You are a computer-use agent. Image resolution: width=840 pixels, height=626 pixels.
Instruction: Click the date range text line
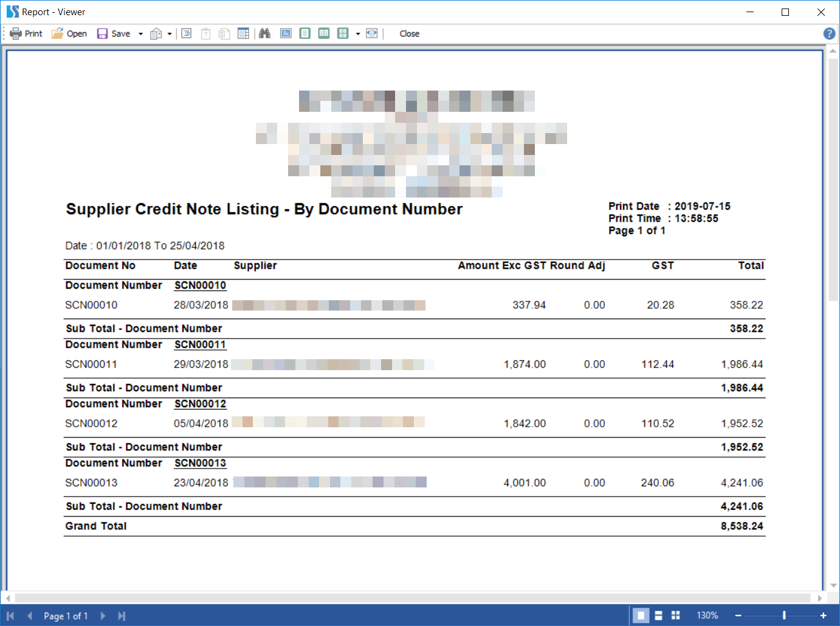pos(145,246)
